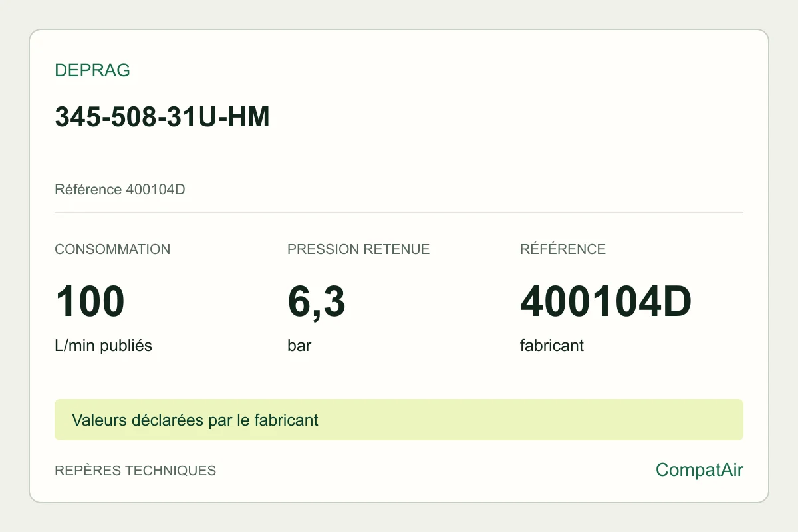The width and height of the screenshot is (798, 532).
Task: Click the PRESSION RETENUE label
Action: pyautogui.click(x=358, y=249)
